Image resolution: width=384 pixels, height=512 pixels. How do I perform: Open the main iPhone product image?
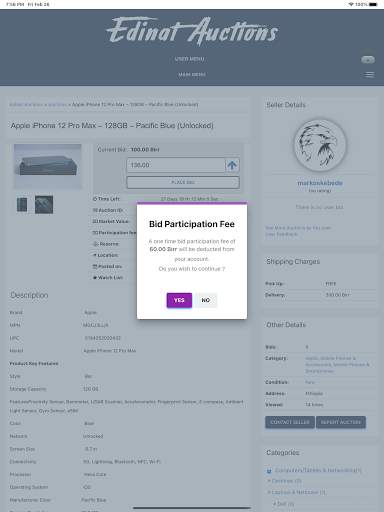[x=48, y=166]
